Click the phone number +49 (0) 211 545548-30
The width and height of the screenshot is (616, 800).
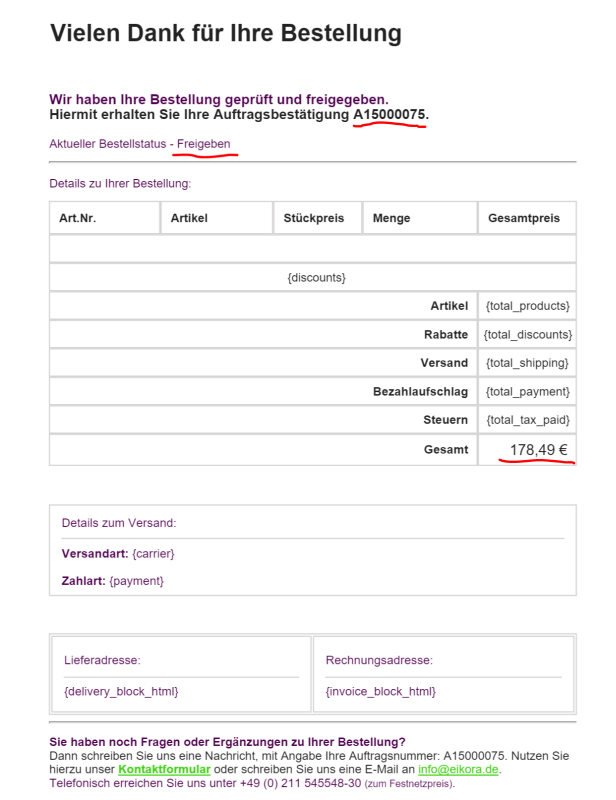[x=301, y=783]
